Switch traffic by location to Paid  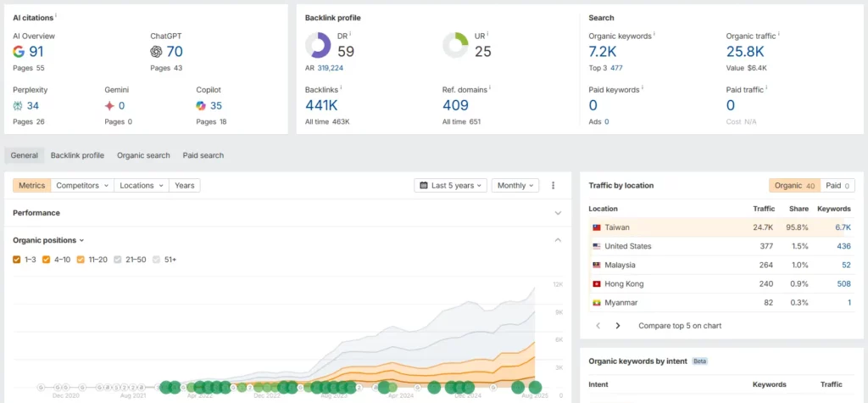click(x=837, y=186)
